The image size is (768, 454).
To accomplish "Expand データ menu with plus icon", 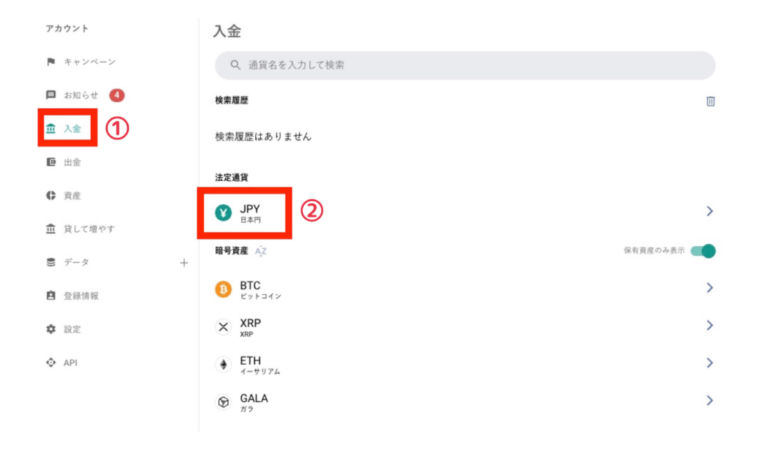I will point(183,263).
